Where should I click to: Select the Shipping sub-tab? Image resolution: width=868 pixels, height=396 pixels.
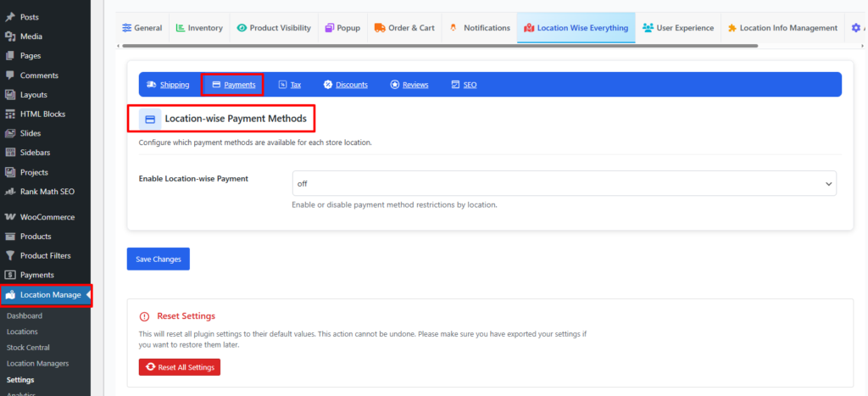coord(168,85)
